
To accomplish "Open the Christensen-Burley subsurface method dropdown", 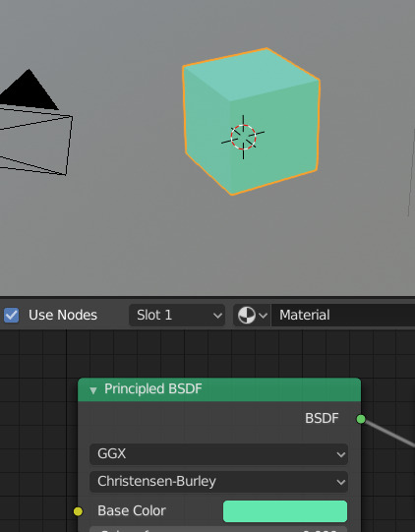I will coord(218,482).
